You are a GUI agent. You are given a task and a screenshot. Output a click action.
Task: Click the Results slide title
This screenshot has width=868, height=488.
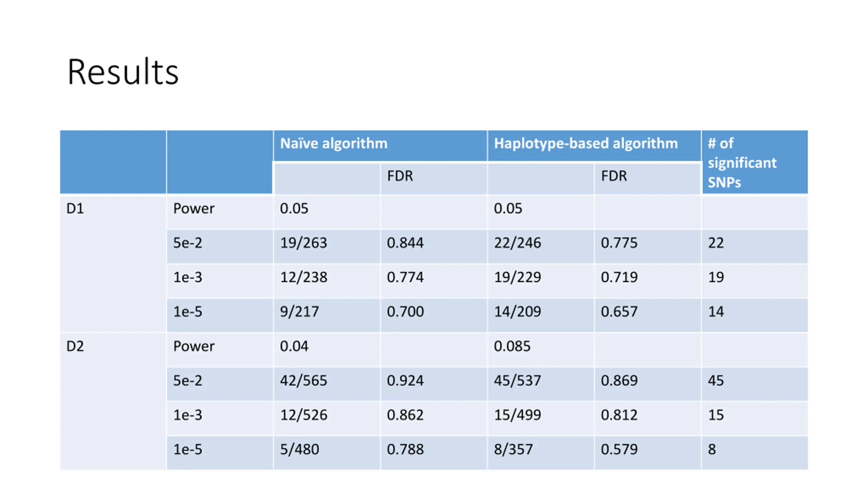123,72
